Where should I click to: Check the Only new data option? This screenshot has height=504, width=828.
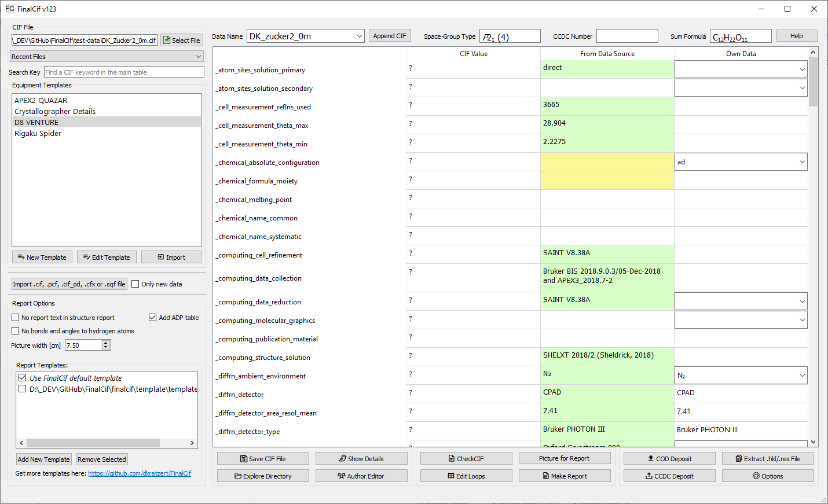click(135, 284)
